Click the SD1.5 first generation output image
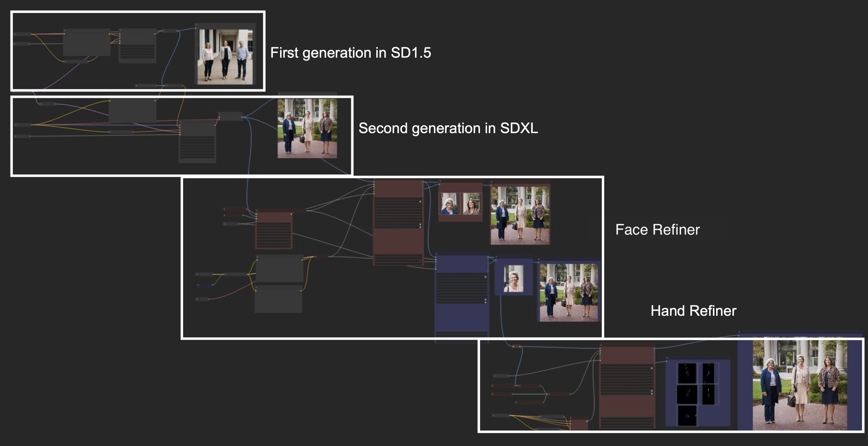Viewport: 868px width, 446px height. click(x=225, y=57)
